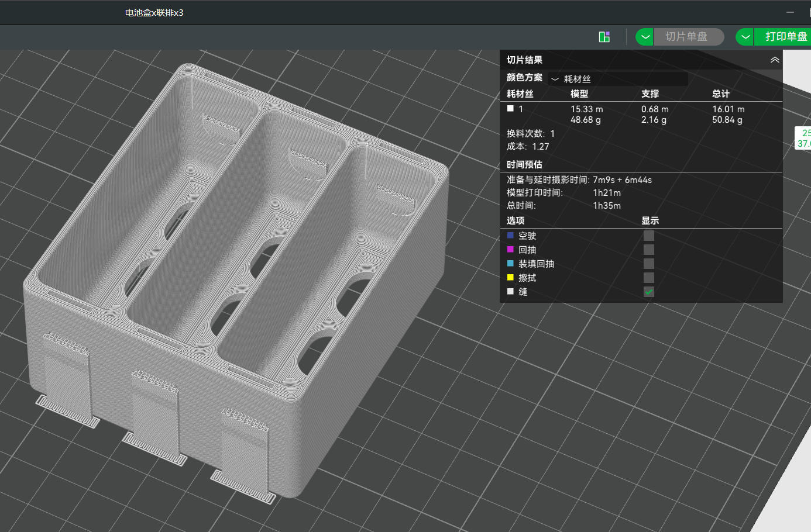
Task: Collapse the 切片结果 panel with double chevron
Action: (x=775, y=60)
